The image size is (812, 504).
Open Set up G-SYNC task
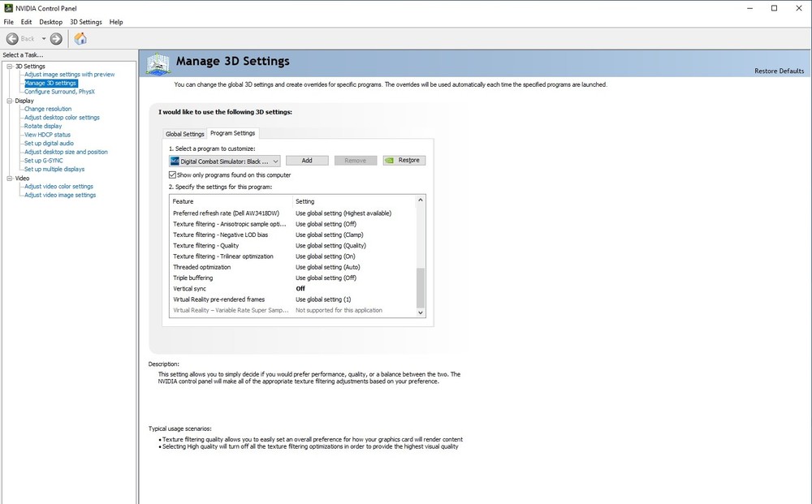[44, 161]
